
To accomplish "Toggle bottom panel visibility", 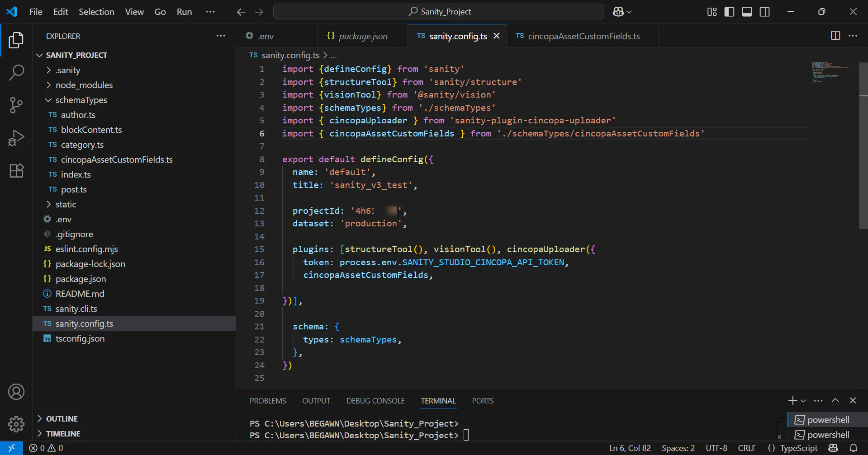I will (747, 12).
